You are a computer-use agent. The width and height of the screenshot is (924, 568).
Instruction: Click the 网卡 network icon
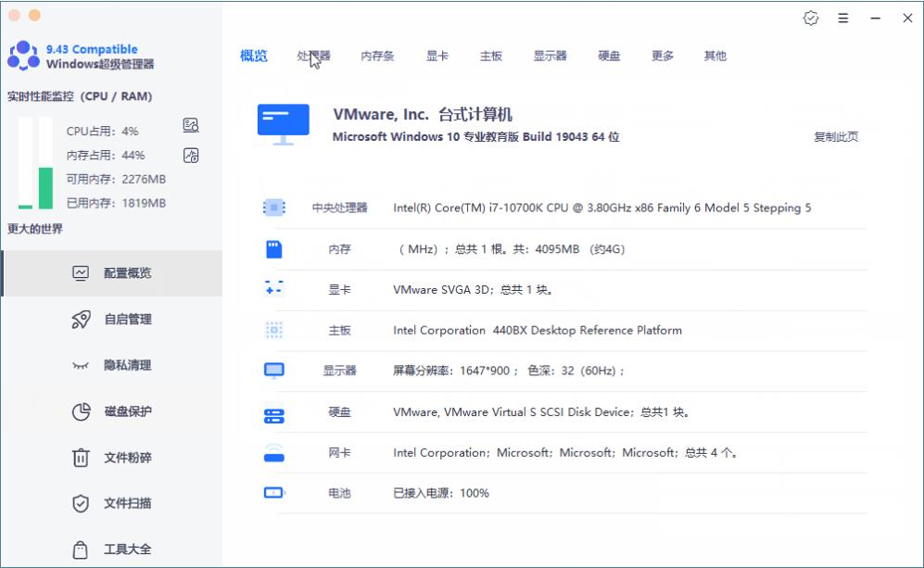click(274, 453)
